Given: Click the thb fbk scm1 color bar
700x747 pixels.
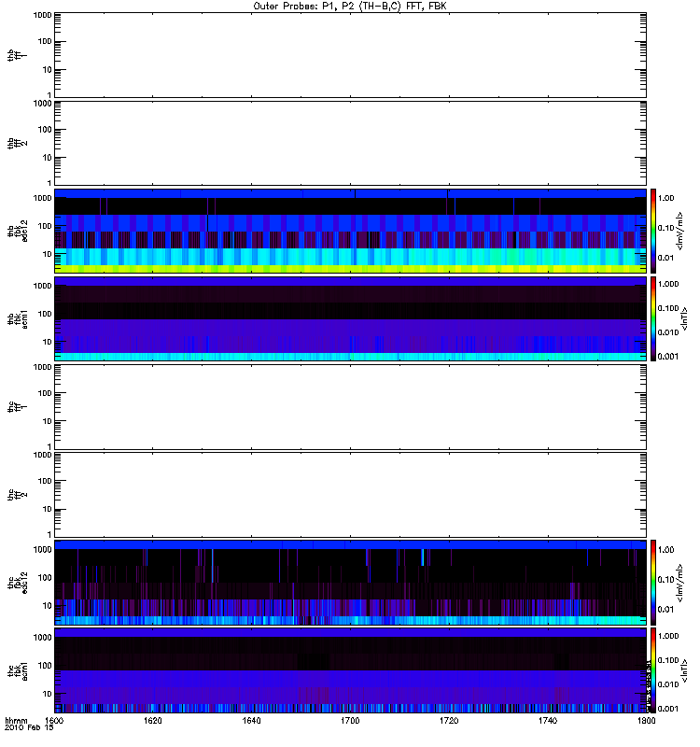Looking at the screenshot, I should click(x=653, y=318).
